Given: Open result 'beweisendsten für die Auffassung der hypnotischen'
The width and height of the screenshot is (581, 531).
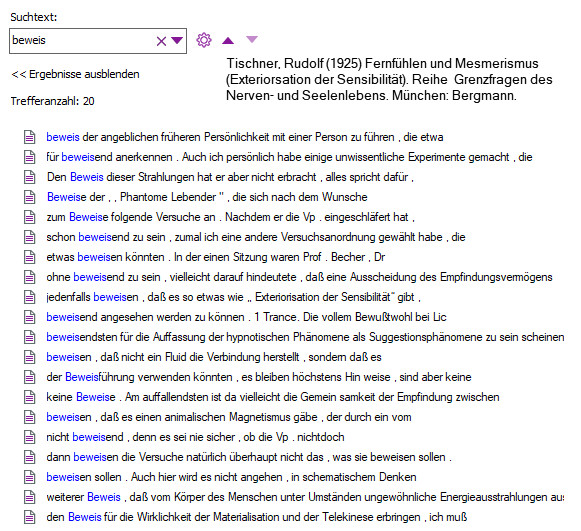Looking at the screenshot, I should tap(305, 337).
